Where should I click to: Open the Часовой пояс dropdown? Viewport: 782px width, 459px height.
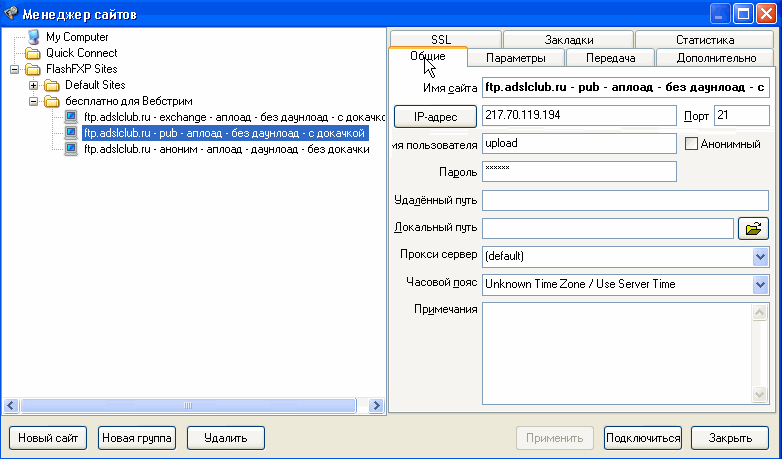point(760,285)
